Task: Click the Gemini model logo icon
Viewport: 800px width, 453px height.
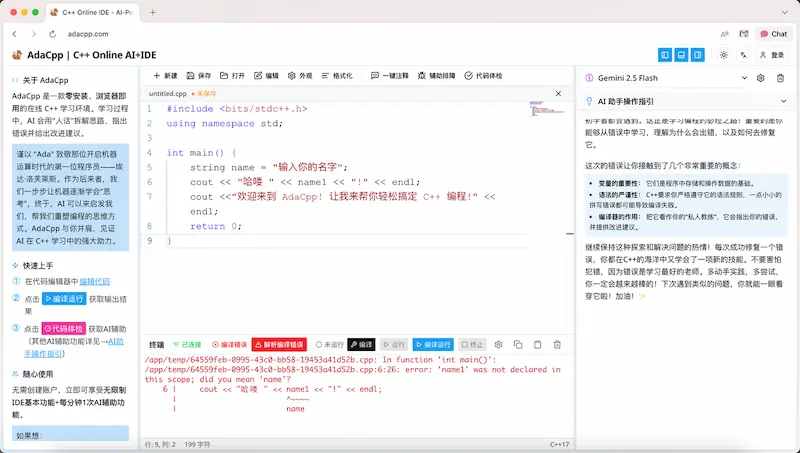Action: click(589, 78)
